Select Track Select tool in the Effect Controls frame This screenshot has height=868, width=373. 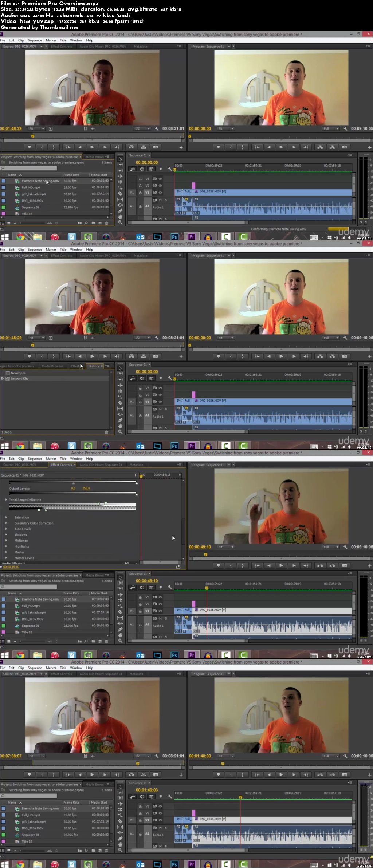click(120, 583)
